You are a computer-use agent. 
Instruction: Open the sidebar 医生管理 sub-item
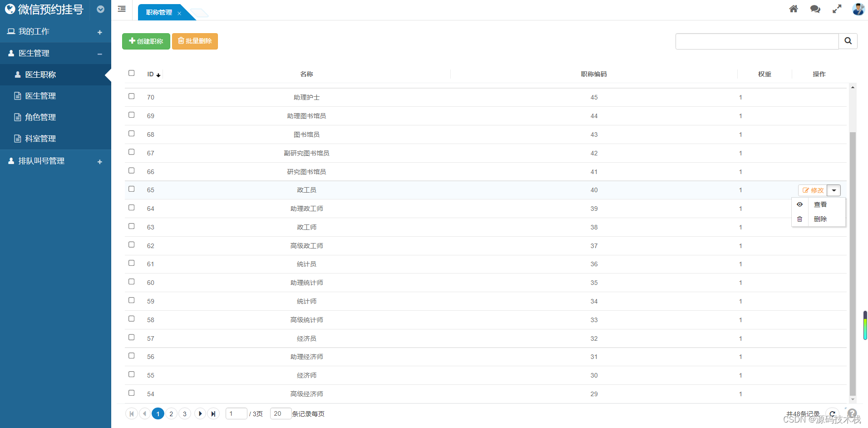(x=55, y=96)
